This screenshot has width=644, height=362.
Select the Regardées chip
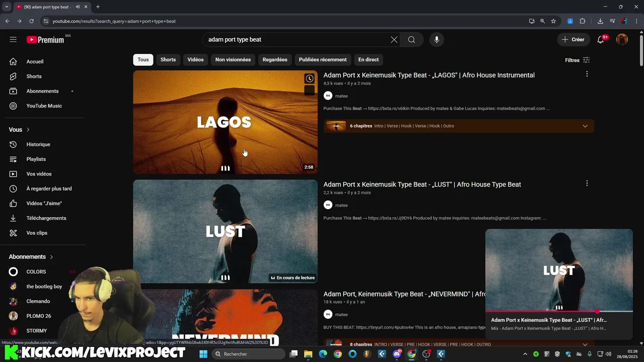click(275, 59)
